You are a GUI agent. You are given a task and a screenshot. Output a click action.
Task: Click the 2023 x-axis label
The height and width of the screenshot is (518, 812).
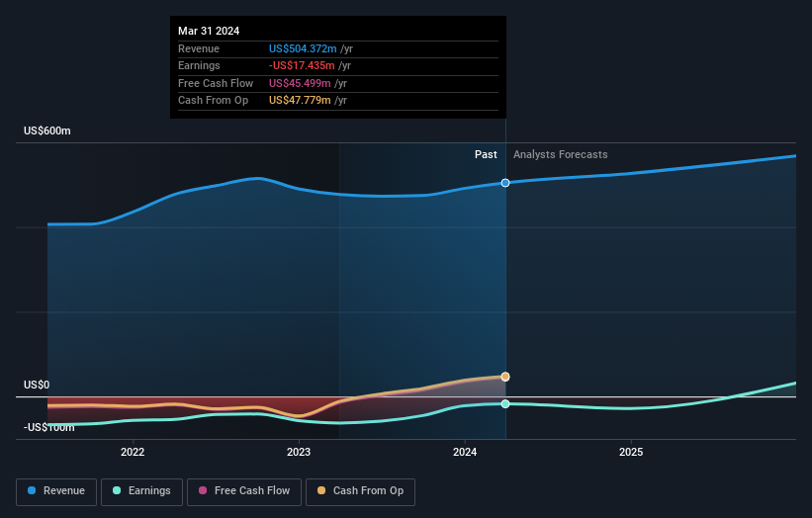tap(299, 452)
